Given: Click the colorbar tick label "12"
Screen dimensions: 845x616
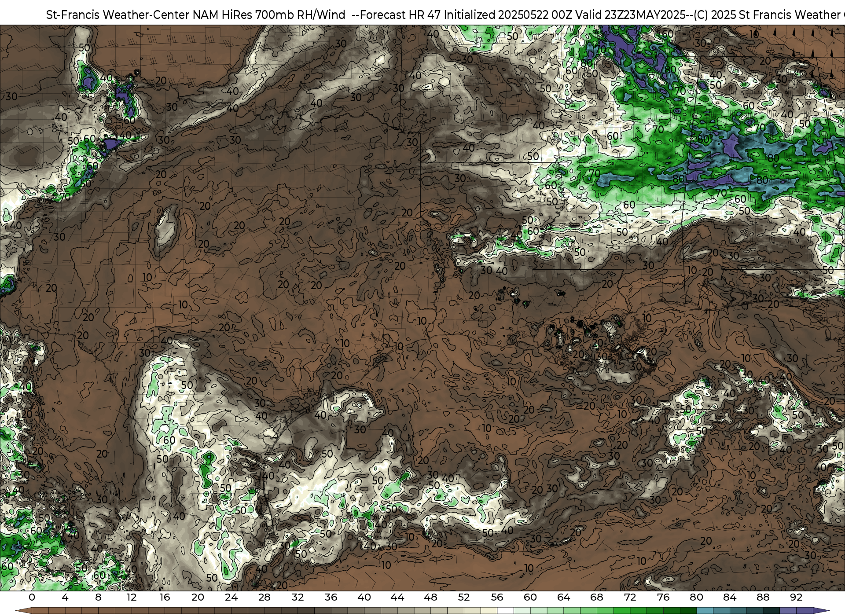Looking at the screenshot, I should point(132,597).
